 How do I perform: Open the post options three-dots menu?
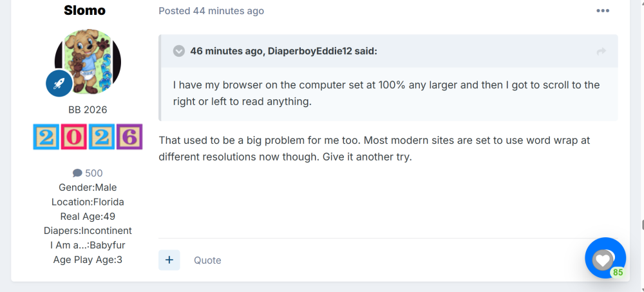(x=603, y=11)
